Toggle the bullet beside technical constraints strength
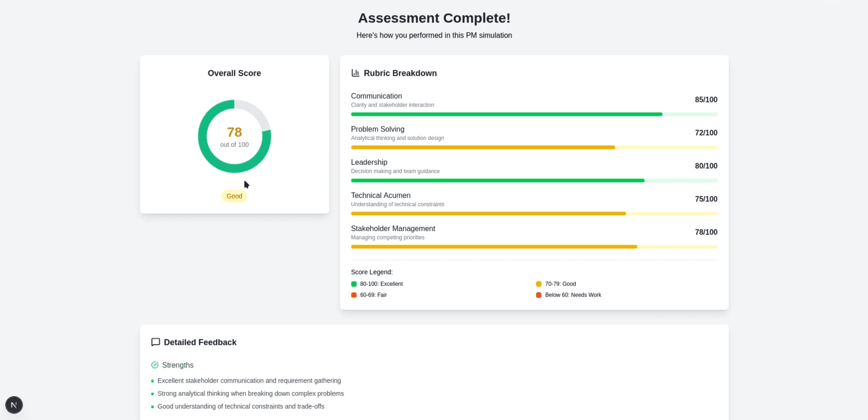The height and width of the screenshot is (420, 868). (151, 406)
